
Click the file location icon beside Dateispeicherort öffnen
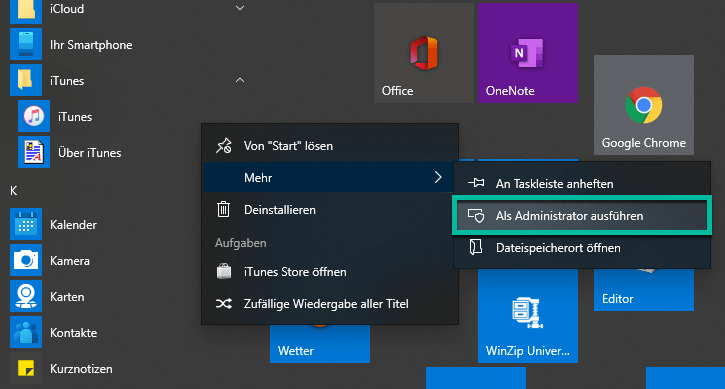(x=476, y=247)
